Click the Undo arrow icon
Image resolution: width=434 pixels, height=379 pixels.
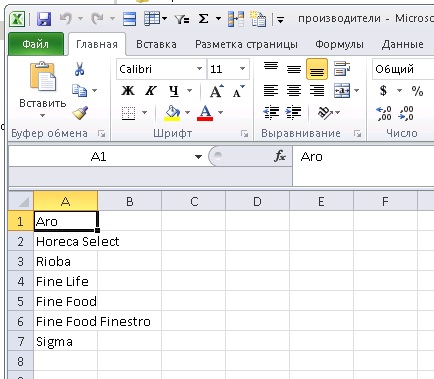coord(66,19)
